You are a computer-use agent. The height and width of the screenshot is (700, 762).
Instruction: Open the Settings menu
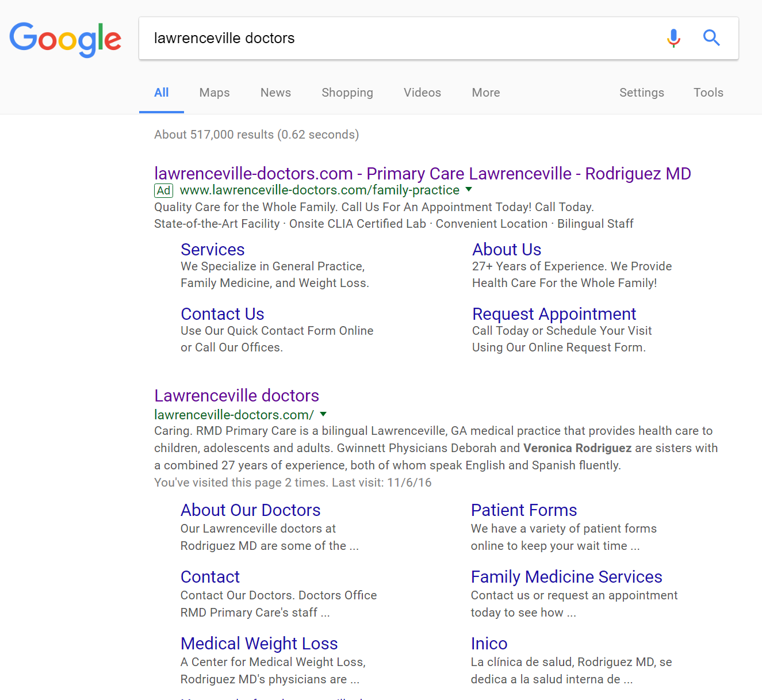point(642,93)
